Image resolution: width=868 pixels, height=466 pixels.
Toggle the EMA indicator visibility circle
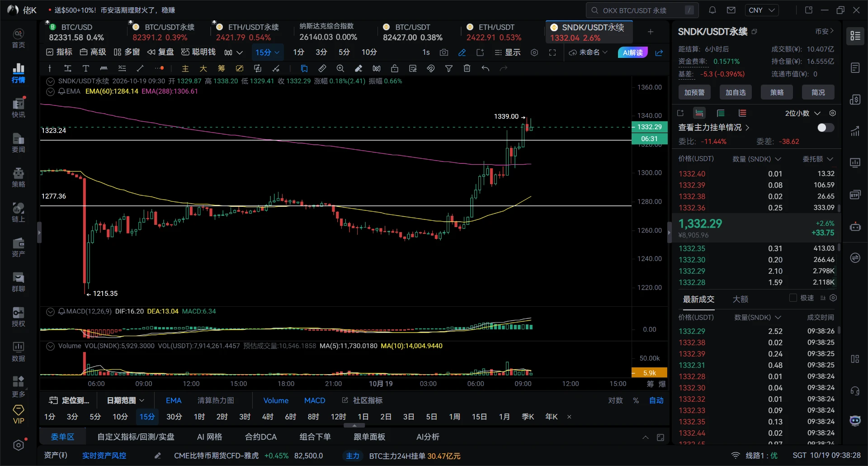coord(51,91)
